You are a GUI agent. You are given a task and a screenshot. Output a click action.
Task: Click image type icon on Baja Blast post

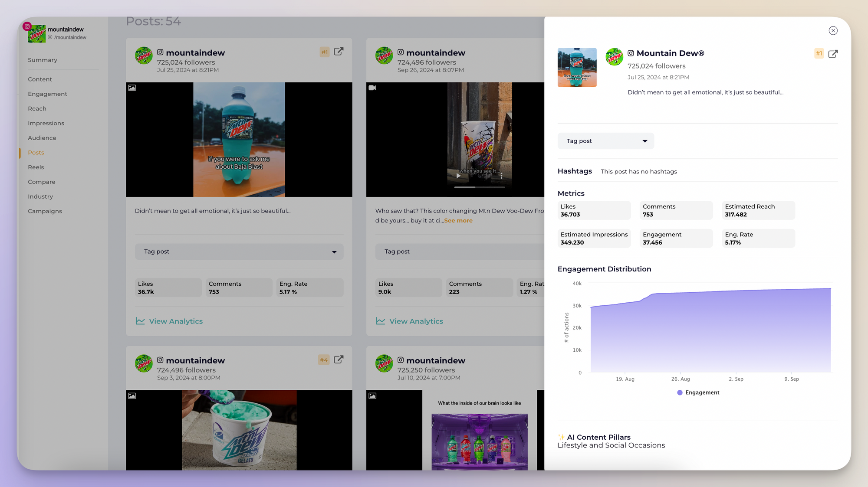click(x=132, y=88)
